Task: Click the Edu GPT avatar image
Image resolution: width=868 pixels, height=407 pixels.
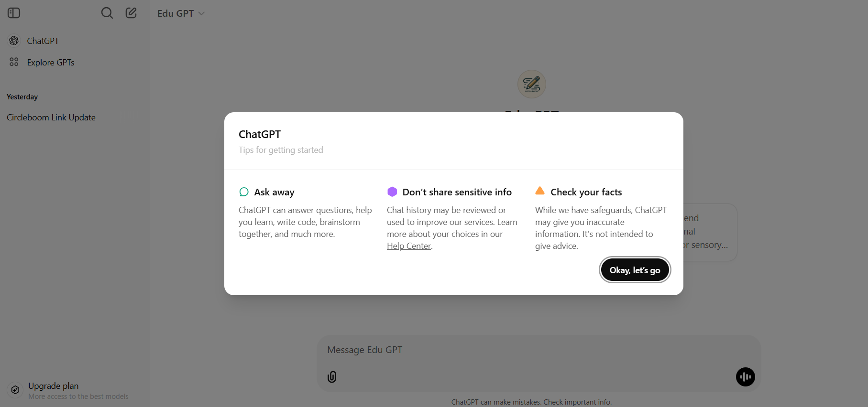Action: coord(531,84)
